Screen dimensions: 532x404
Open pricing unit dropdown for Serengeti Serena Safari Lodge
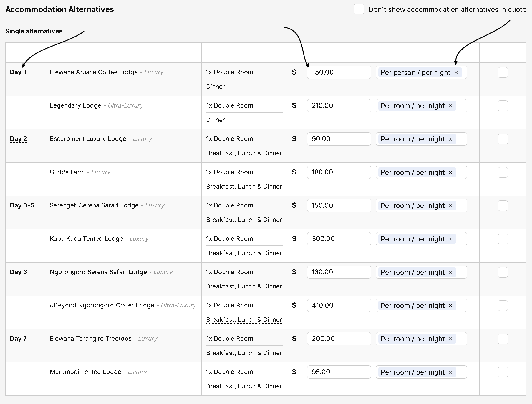pos(421,206)
